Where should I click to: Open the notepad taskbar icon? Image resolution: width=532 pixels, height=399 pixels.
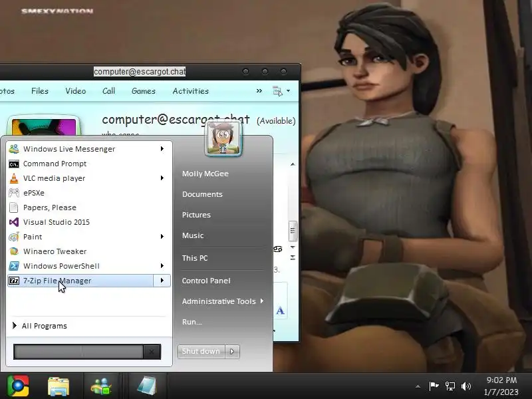[147, 386]
